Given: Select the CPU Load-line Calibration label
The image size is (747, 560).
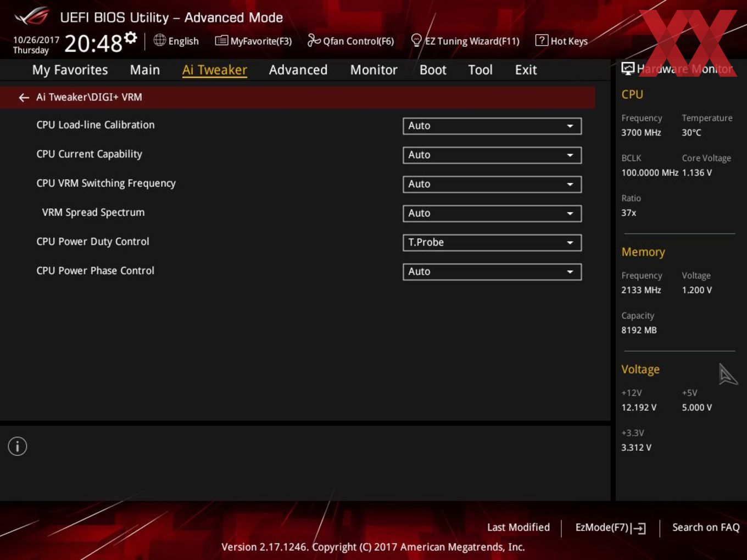Looking at the screenshot, I should pos(96,125).
